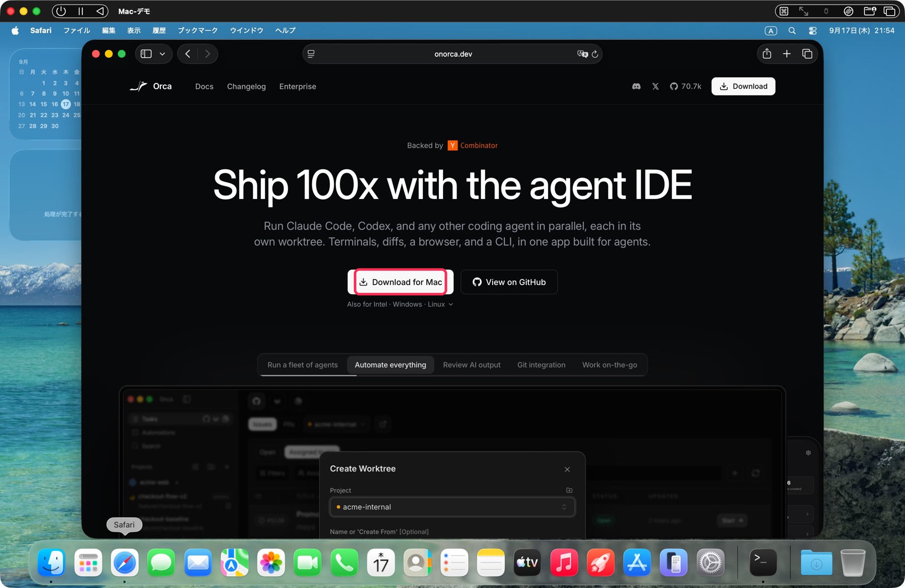905x588 pixels.
Task: Open the Y Combinator link
Action: [473, 145]
